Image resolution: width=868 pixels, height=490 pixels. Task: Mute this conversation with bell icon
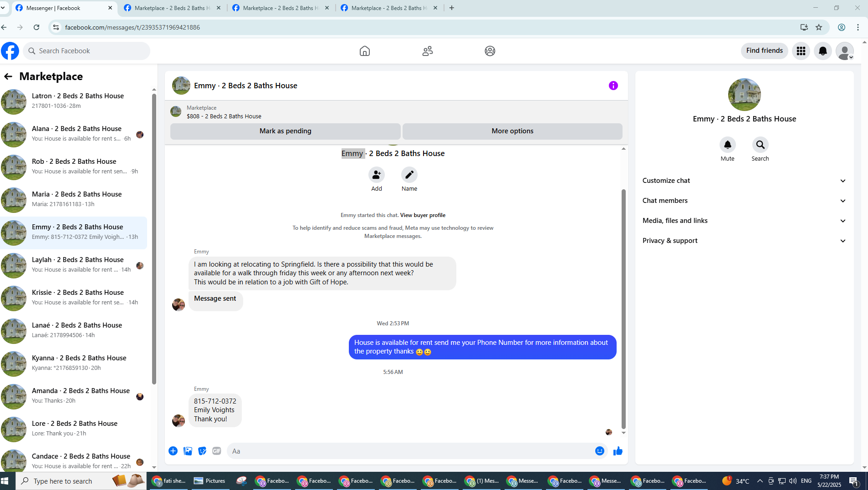pyautogui.click(x=728, y=145)
